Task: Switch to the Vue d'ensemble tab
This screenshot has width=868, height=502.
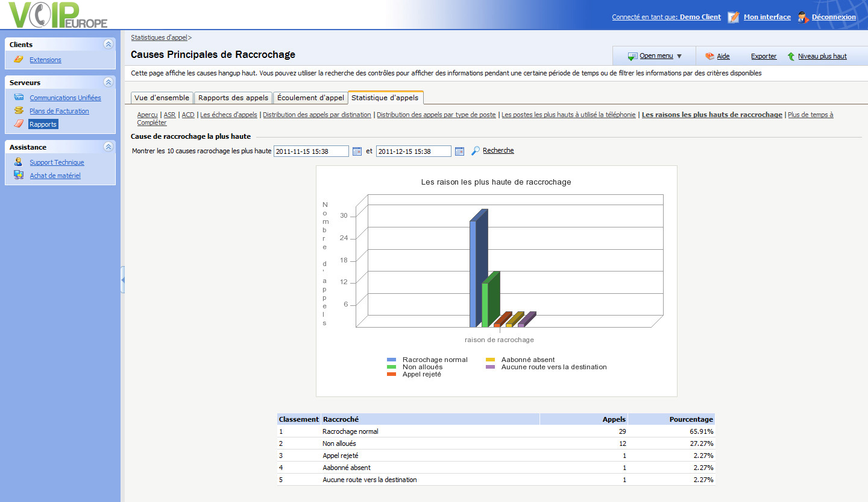Action: pos(162,98)
